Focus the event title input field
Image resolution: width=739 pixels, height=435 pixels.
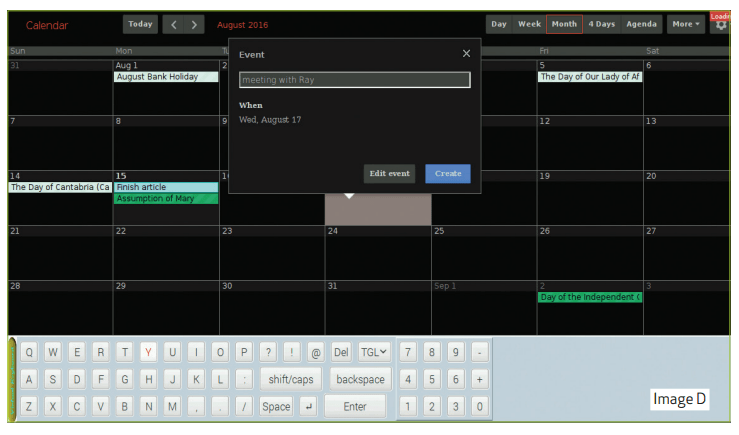[x=354, y=80]
